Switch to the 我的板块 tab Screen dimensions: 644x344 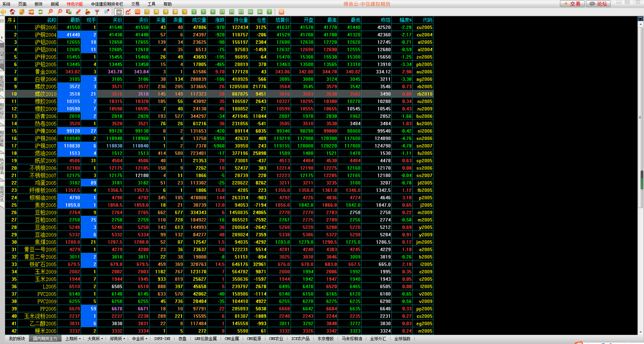(x=17, y=339)
